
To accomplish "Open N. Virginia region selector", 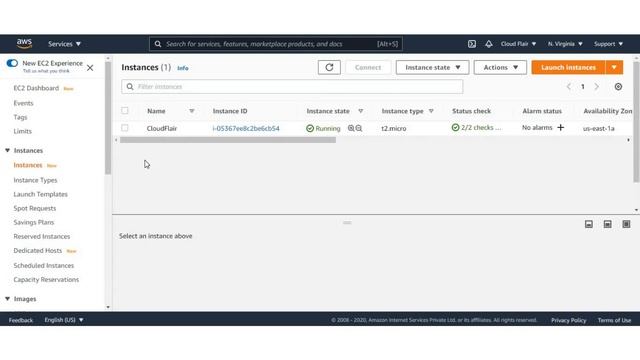I will [x=565, y=44].
